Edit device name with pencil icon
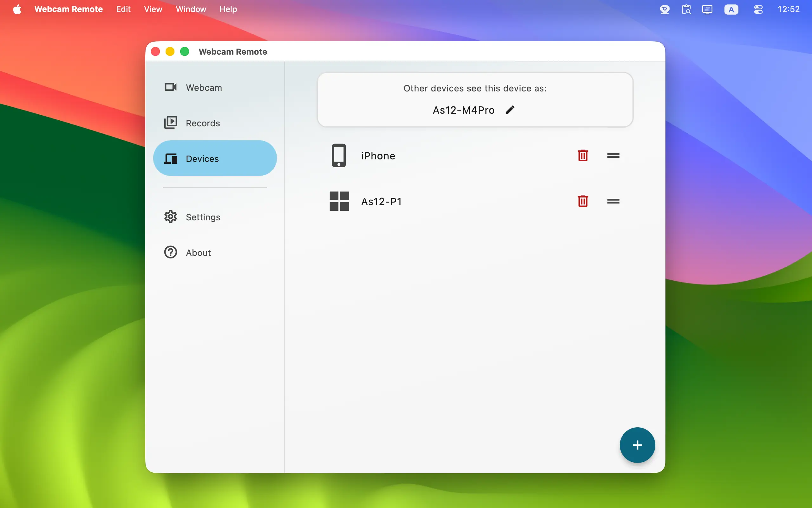The image size is (812, 508). point(510,110)
